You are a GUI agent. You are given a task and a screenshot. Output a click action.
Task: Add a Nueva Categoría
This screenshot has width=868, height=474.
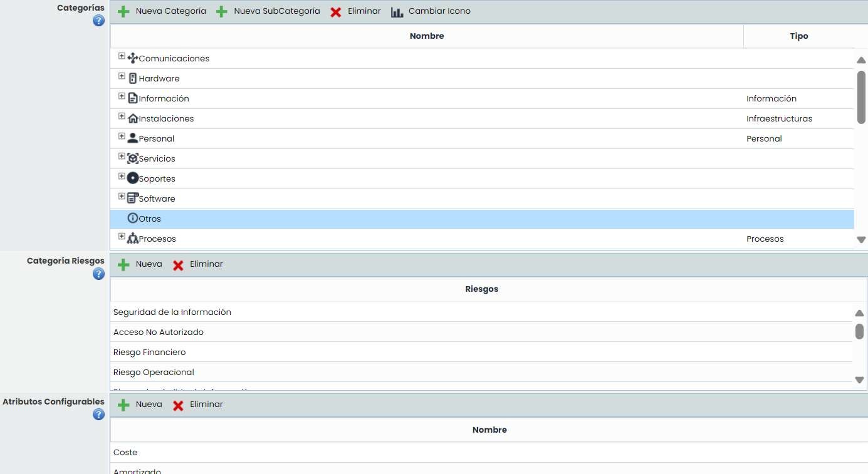click(x=162, y=11)
